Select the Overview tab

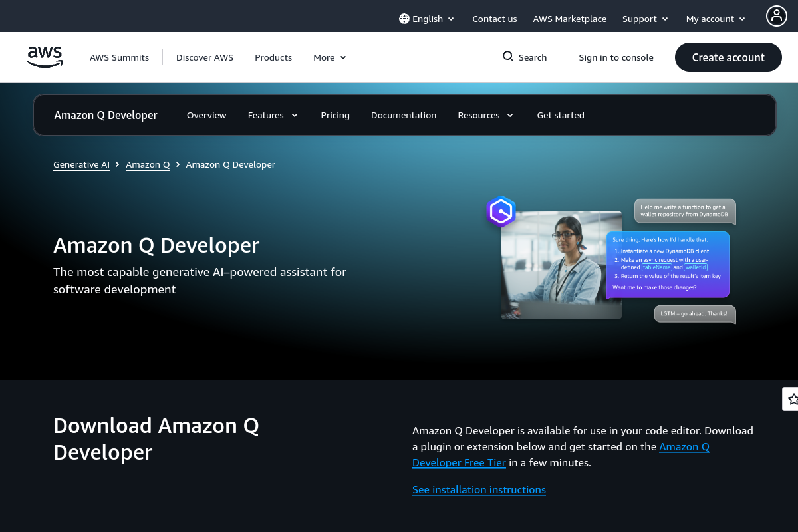(207, 115)
